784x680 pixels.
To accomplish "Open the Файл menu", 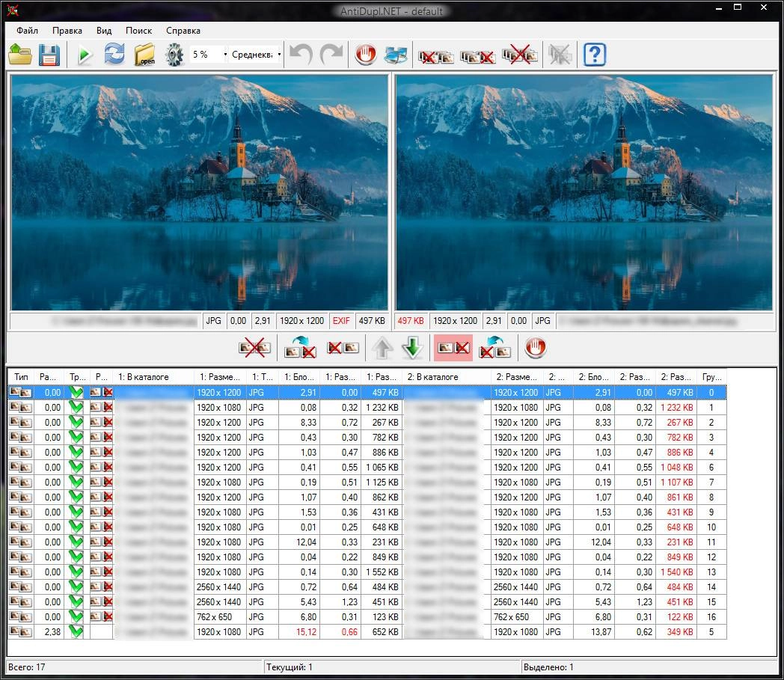I will click(x=27, y=31).
